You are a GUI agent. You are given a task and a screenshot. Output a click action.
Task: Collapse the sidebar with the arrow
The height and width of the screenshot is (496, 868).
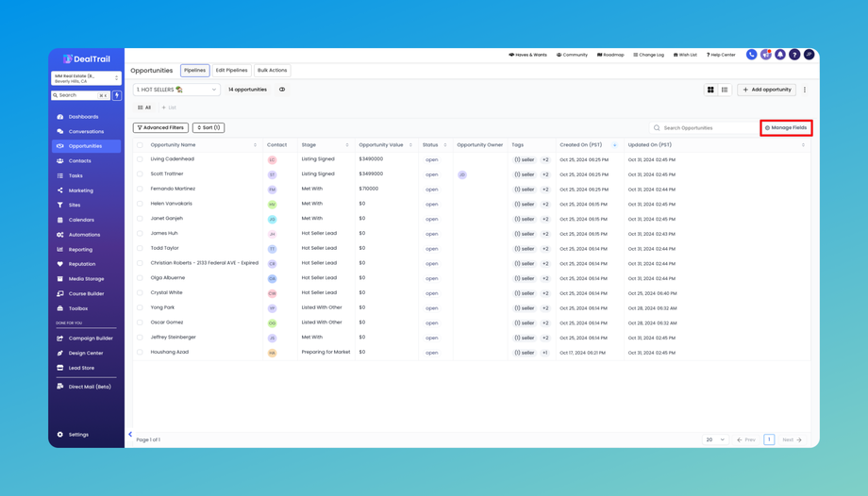point(130,435)
